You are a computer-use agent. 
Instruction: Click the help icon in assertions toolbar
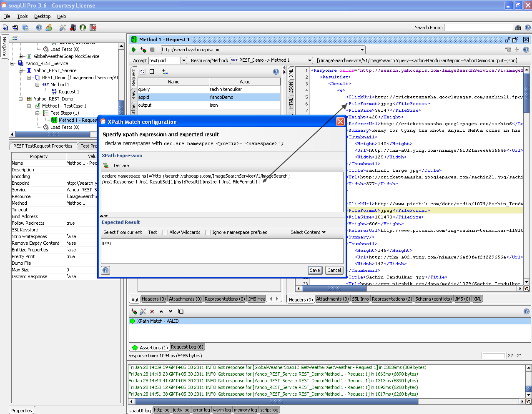(x=527, y=311)
